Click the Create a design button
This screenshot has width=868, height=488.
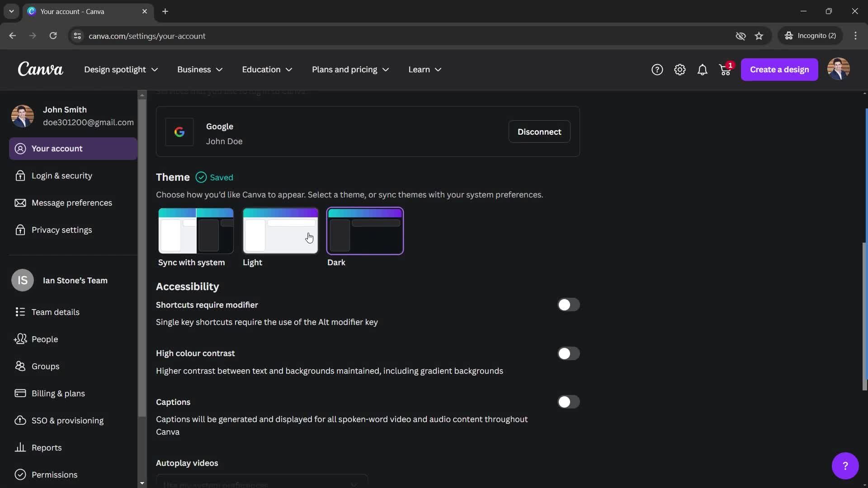[x=779, y=70]
